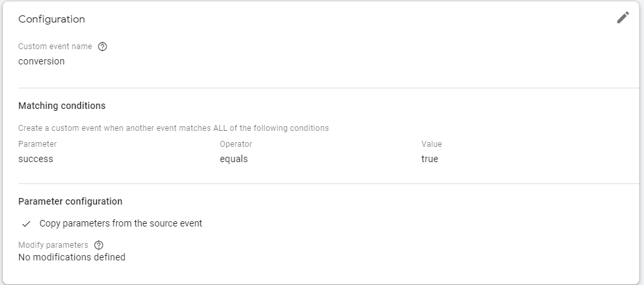Open help icon beside Modify parameters

click(x=99, y=245)
